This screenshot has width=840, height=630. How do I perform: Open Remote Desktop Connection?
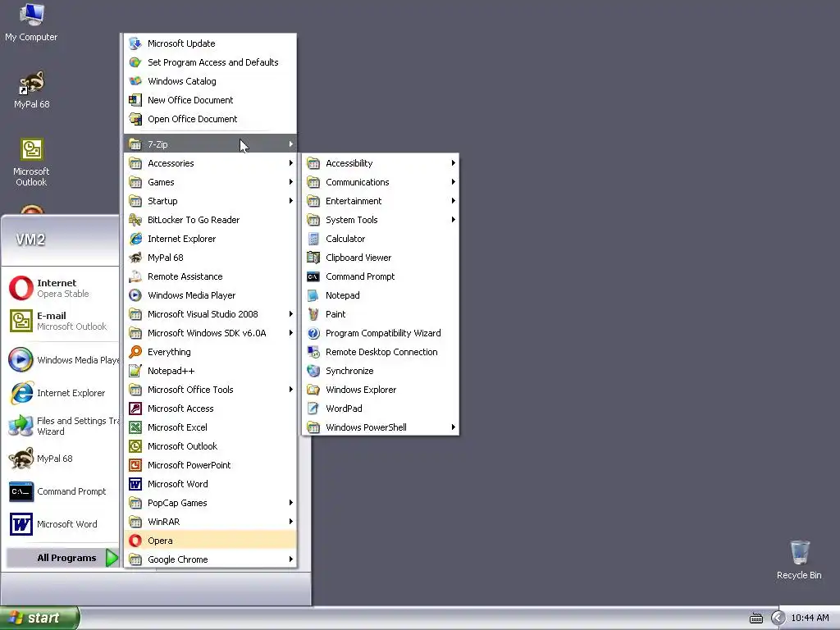pos(381,352)
